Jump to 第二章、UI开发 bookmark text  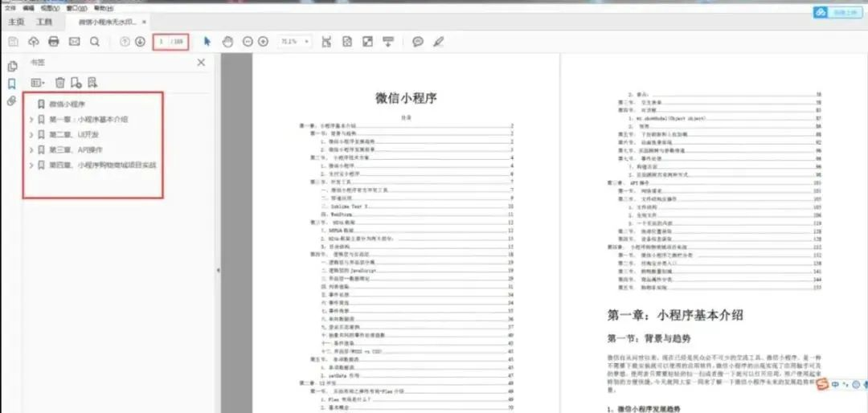(74, 134)
